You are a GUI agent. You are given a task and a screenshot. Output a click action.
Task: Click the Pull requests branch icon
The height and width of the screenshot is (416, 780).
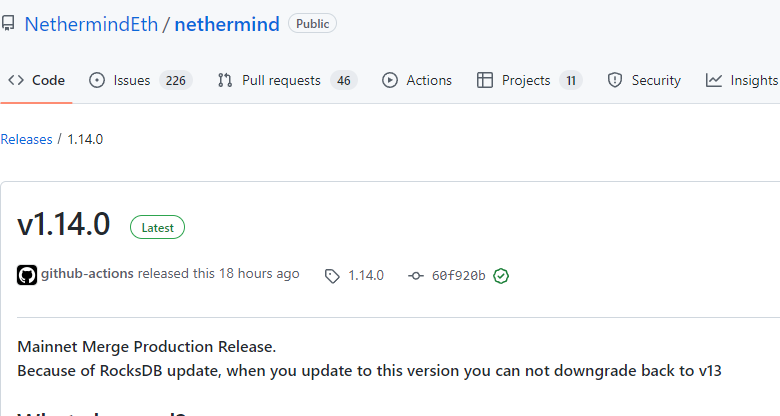[x=225, y=80]
